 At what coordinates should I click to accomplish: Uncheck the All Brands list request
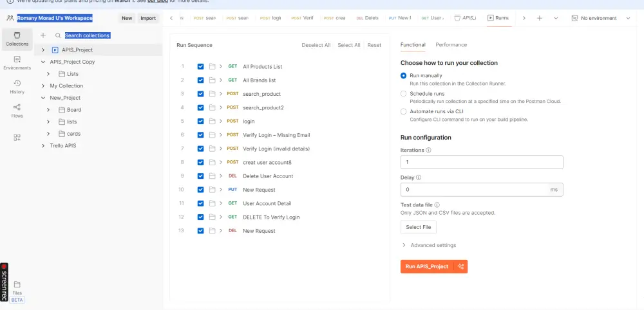click(x=200, y=80)
